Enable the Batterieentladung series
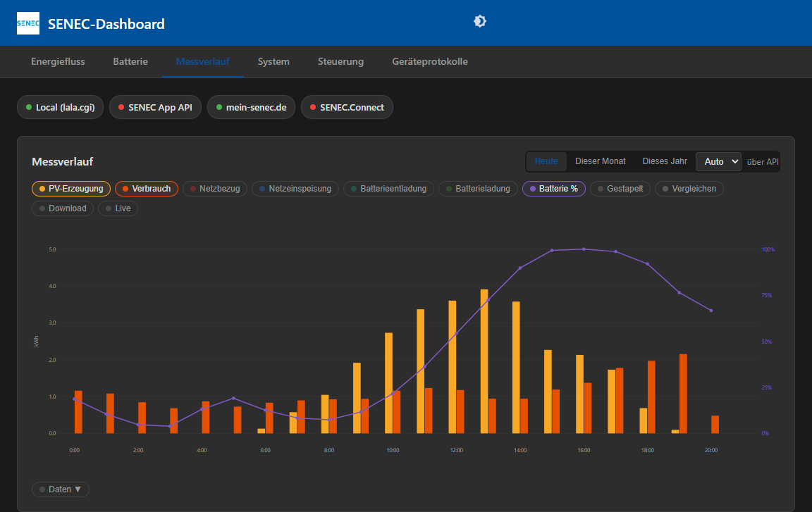 coord(389,189)
